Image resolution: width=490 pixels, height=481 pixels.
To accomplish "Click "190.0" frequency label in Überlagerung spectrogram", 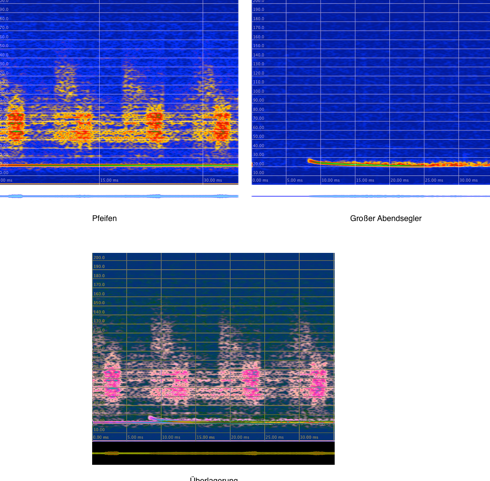I will pos(99,267).
